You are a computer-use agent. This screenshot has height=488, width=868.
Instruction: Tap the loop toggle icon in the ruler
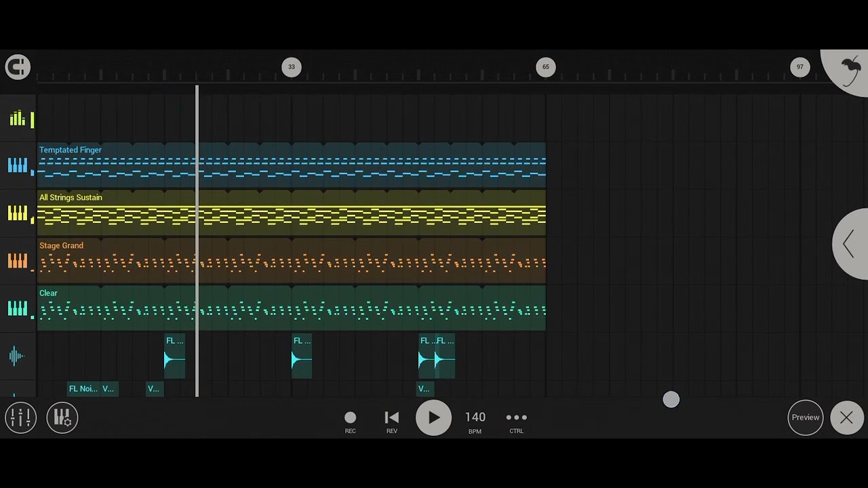tap(18, 66)
